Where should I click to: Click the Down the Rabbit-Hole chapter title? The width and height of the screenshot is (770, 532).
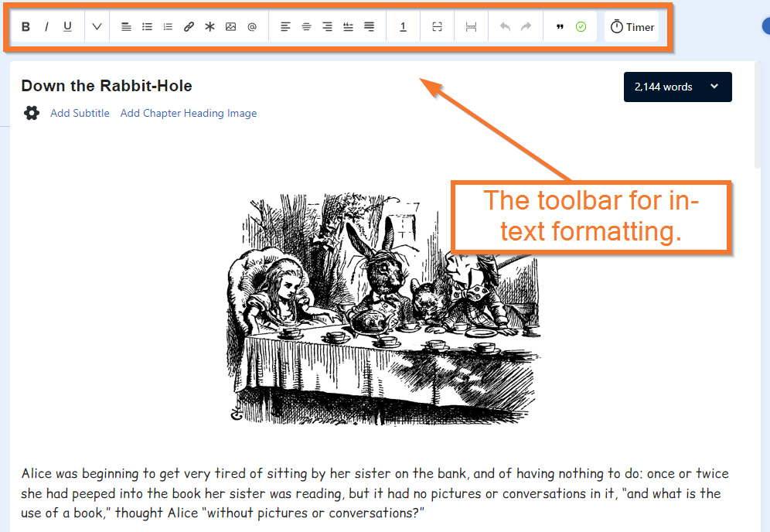click(x=107, y=86)
